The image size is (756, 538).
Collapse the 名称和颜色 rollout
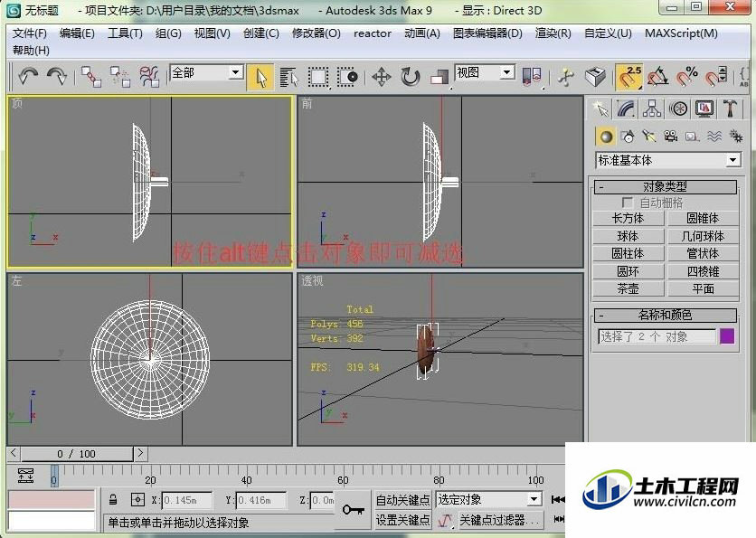tap(666, 316)
